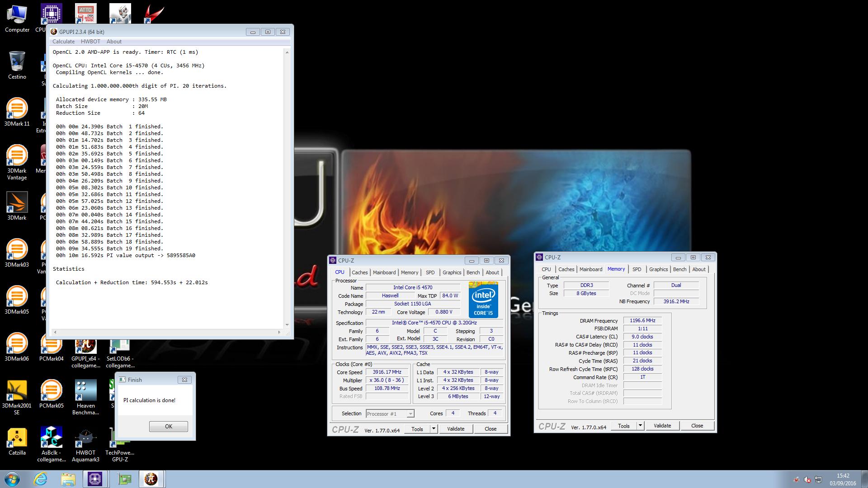
Task: Open the Cestino recycle bin icon
Action: 17,65
